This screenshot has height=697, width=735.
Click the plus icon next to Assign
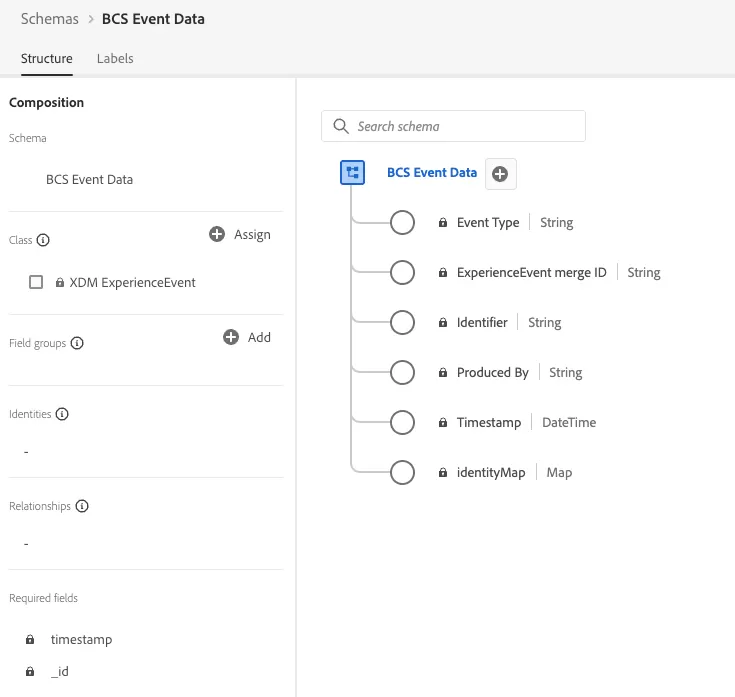point(217,234)
